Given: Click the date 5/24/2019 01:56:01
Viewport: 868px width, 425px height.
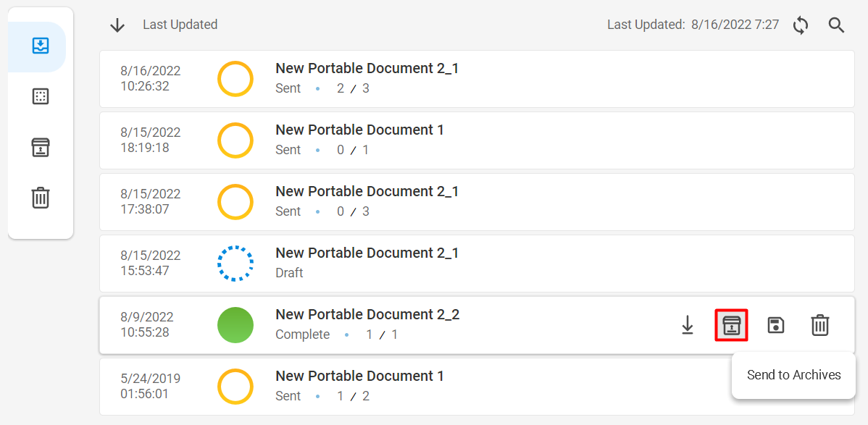Looking at the screenshot, I should (151, 386).
